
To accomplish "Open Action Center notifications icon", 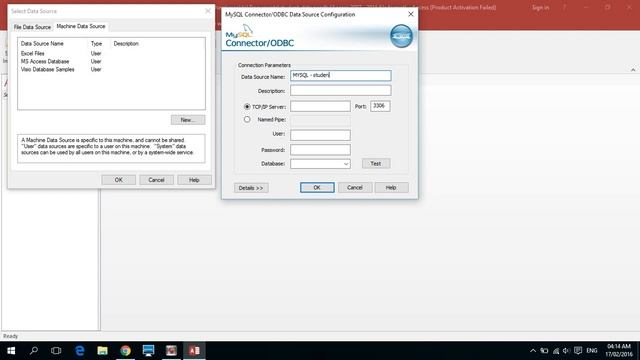I will [578, 351].
